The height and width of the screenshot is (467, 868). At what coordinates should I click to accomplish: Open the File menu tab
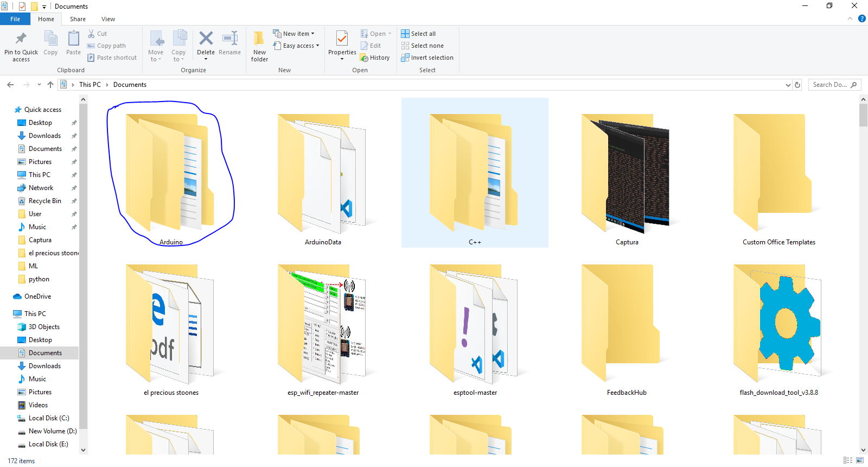[15, 19]
